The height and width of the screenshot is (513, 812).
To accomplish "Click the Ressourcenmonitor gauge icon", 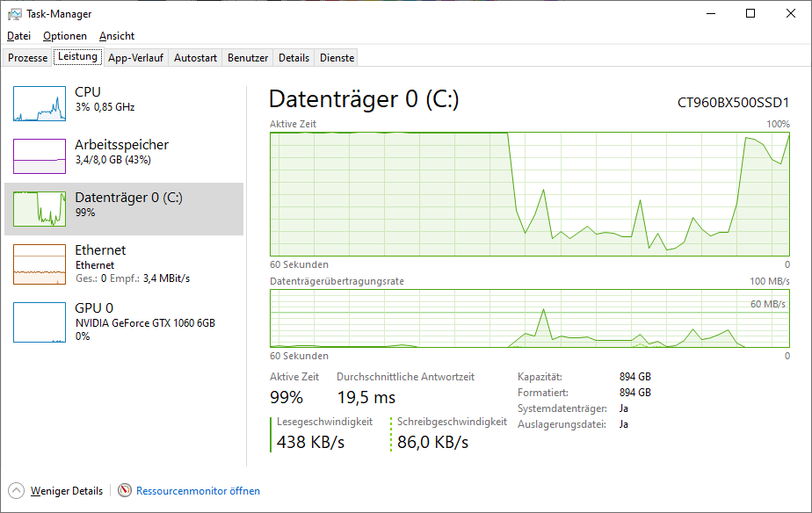I will click(124, 490).
